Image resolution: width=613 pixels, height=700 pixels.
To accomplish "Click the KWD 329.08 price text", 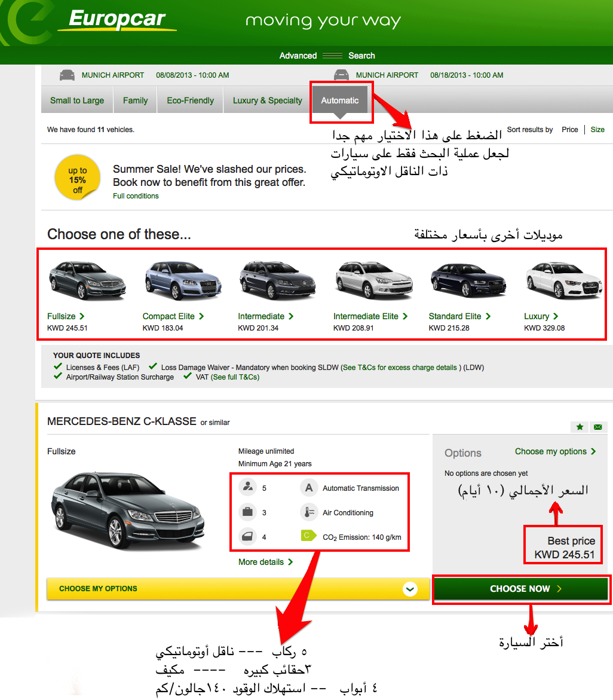I will [544, 328].
